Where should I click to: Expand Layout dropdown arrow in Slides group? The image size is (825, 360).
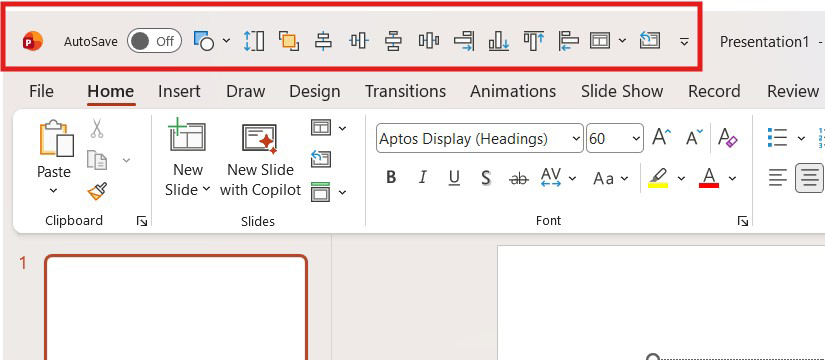[343, 128]
